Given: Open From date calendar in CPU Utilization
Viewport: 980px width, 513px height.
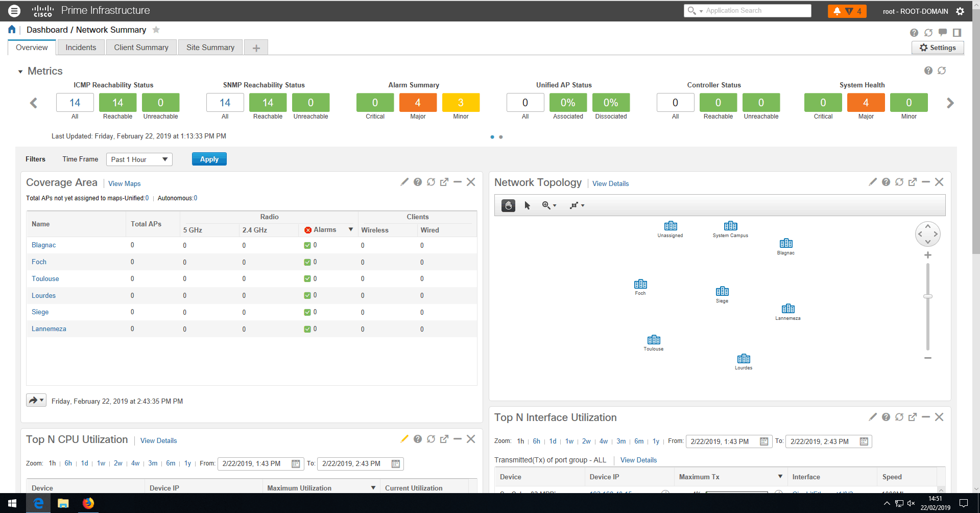Looking at the screenshot, I should coord(295,463).
